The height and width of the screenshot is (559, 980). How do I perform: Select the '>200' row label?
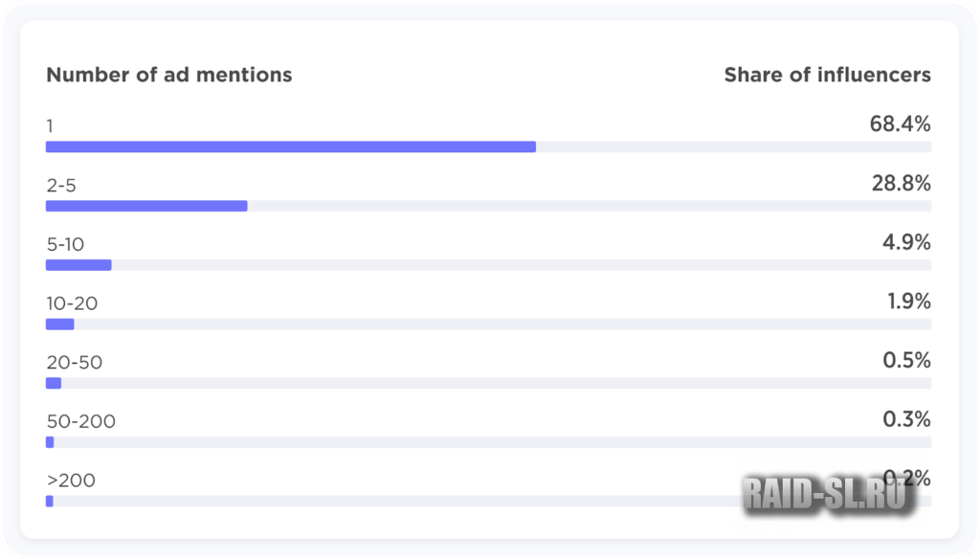(x=71, y=481)
